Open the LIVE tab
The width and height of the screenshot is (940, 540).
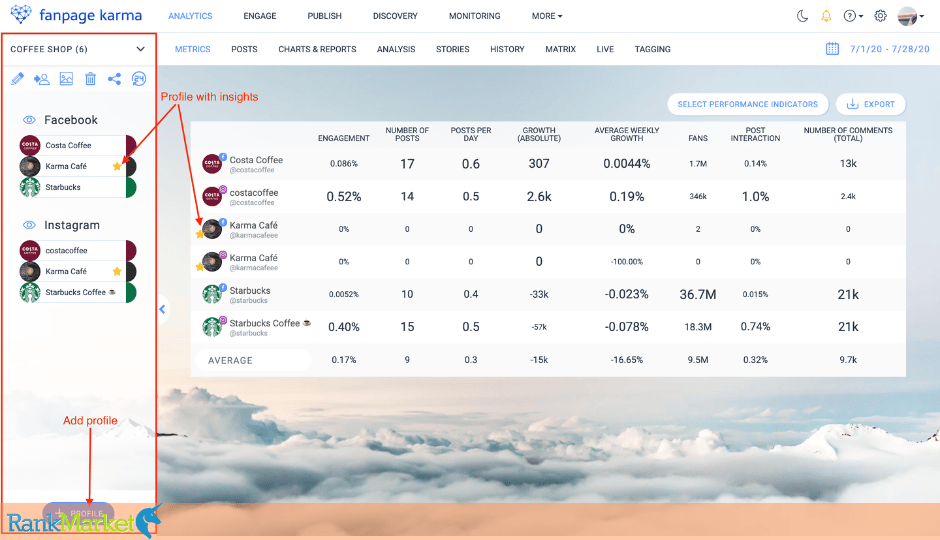[605, 49]
